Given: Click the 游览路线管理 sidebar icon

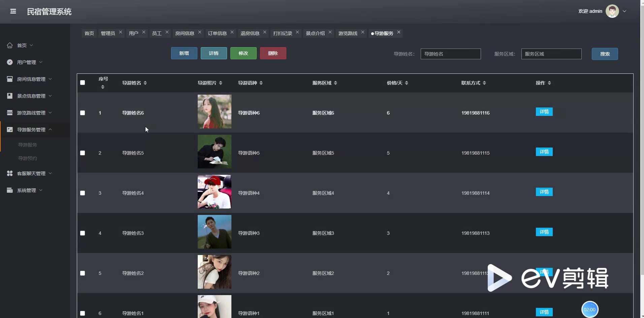Looking at the screenshot, I should (10, 113).
